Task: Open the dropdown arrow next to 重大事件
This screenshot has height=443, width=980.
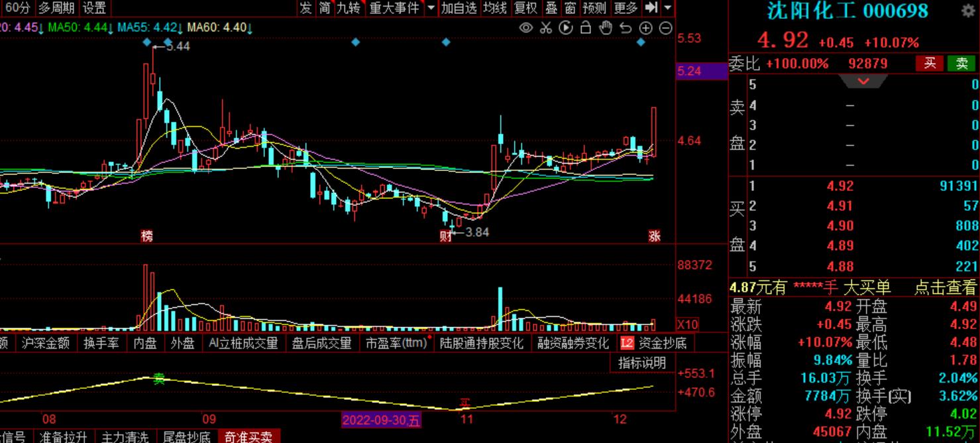Action: coord(431,7)
